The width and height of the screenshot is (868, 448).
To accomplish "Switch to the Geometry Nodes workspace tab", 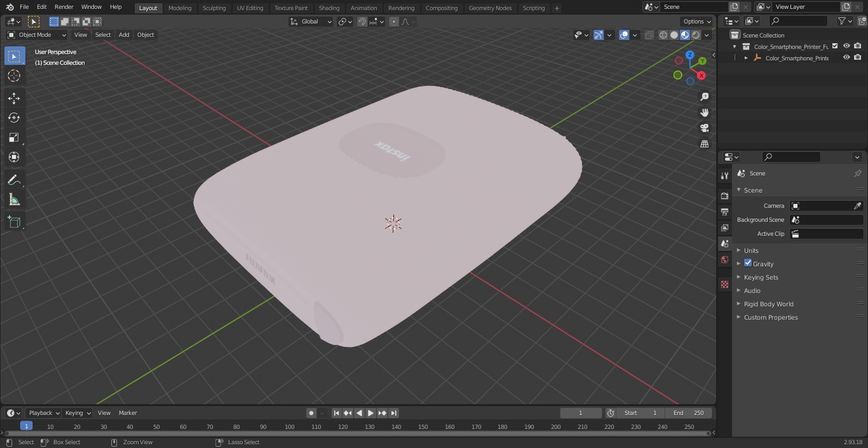I will coord(490,8).
